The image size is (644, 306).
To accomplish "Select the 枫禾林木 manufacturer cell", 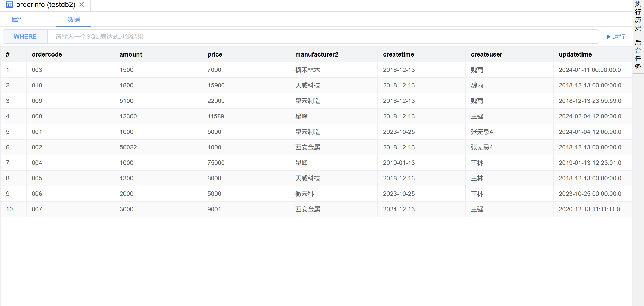I will click(307, 70).
